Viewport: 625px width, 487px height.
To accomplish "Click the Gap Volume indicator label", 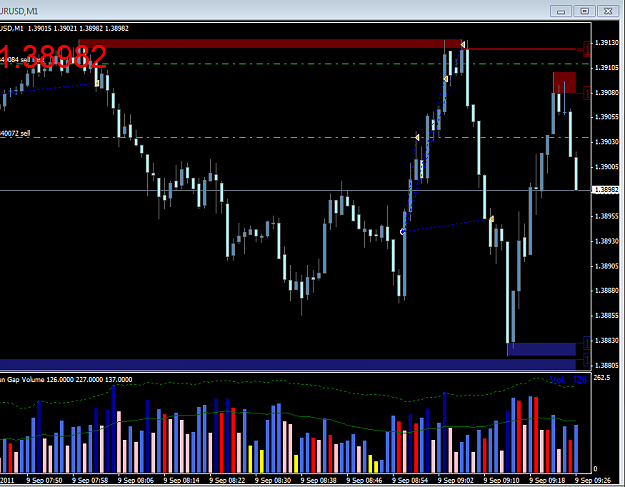I will [x=66, y=379].
